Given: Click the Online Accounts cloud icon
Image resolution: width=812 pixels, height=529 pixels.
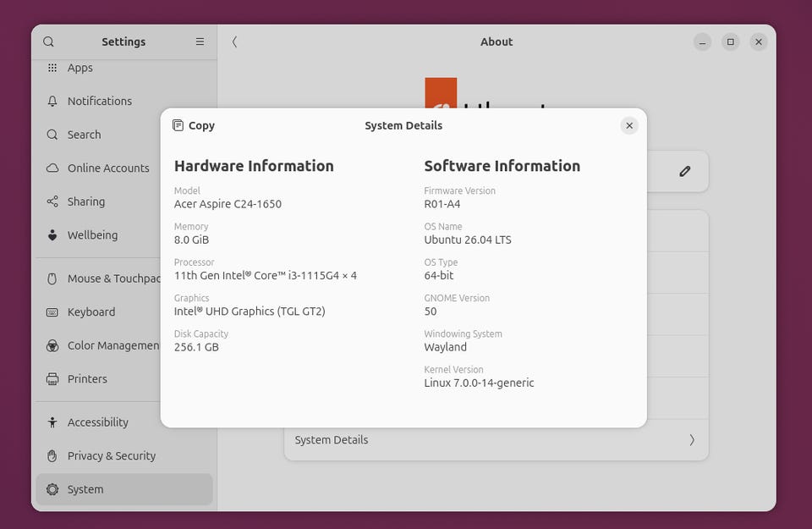Looking at the screenshot, I should [x=52, y=168].
